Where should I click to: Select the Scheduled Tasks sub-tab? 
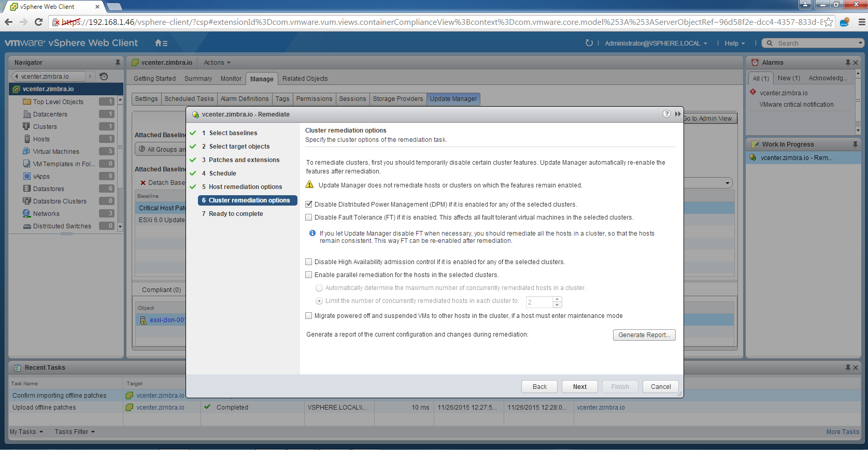coord(189,99)
